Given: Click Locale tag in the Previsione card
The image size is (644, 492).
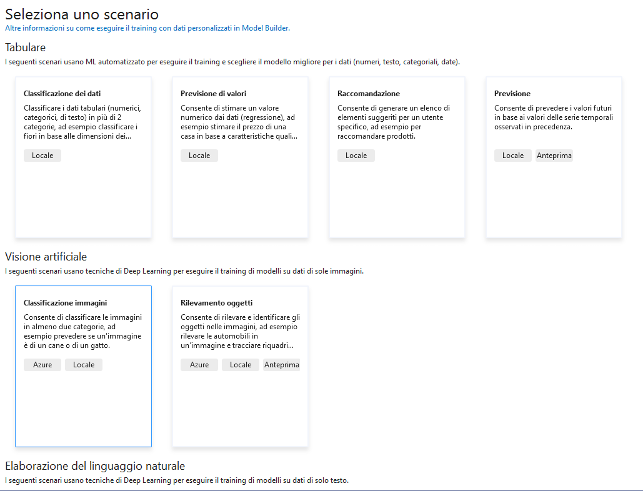Looking at the screenshot, I should [x=513, y=155].
